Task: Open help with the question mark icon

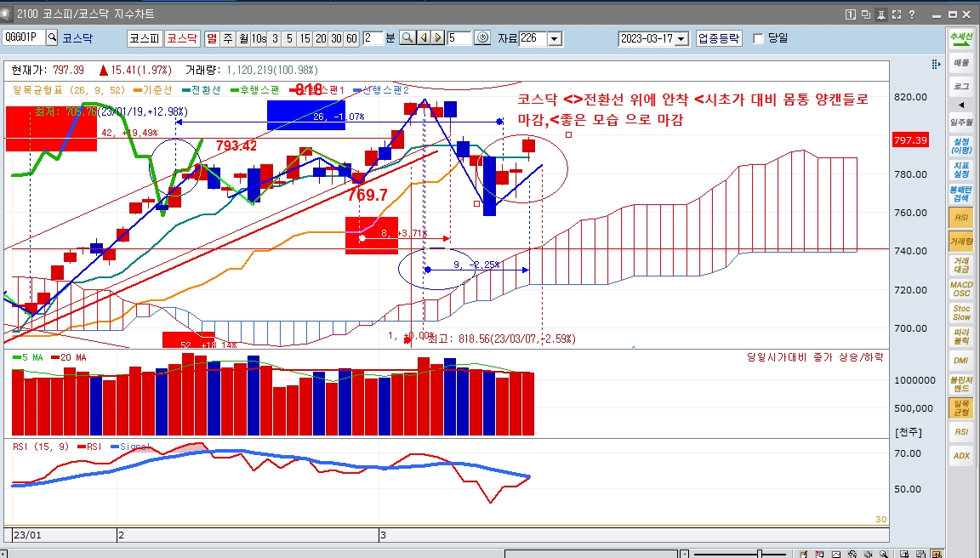Action: [912, 14]
